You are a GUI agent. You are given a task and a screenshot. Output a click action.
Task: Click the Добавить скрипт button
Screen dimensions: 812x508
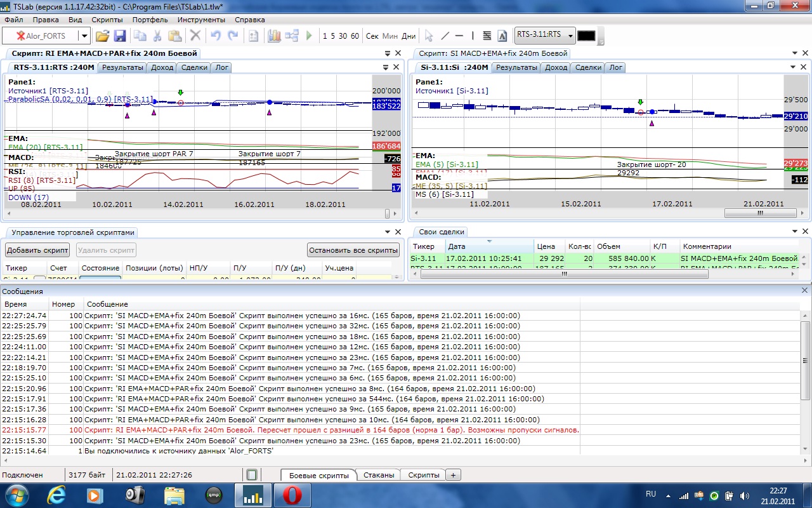click(37, 250)
